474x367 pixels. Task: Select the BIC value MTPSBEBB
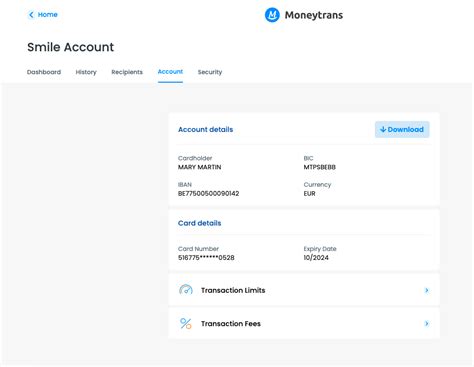(320, 167)
